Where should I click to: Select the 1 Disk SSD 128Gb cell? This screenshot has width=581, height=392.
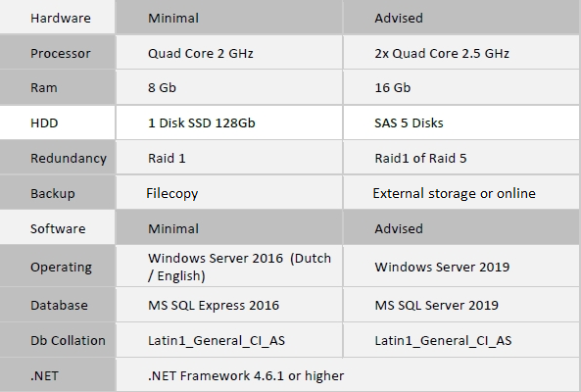click(229, 122)
